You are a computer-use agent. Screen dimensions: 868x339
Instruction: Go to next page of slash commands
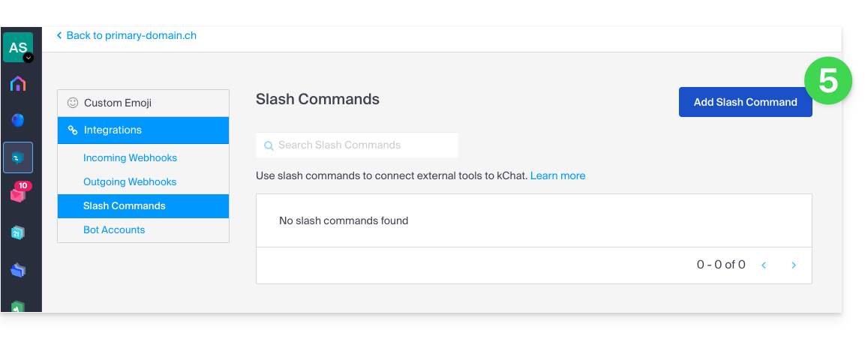point(793,265)
